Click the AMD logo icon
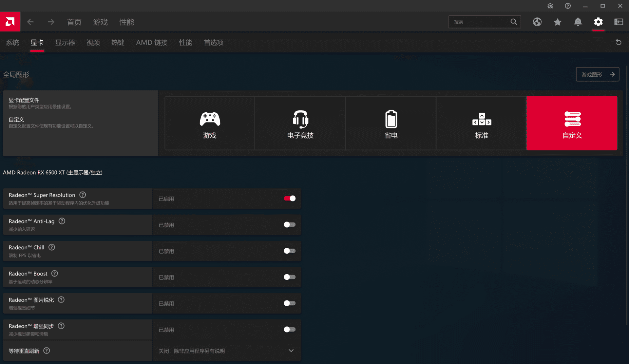The image size is (629, 364). click(x=10, y=22)
